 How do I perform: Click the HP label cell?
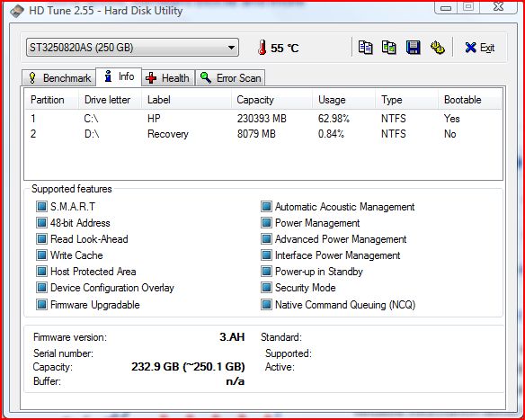(x=154, y=119)
